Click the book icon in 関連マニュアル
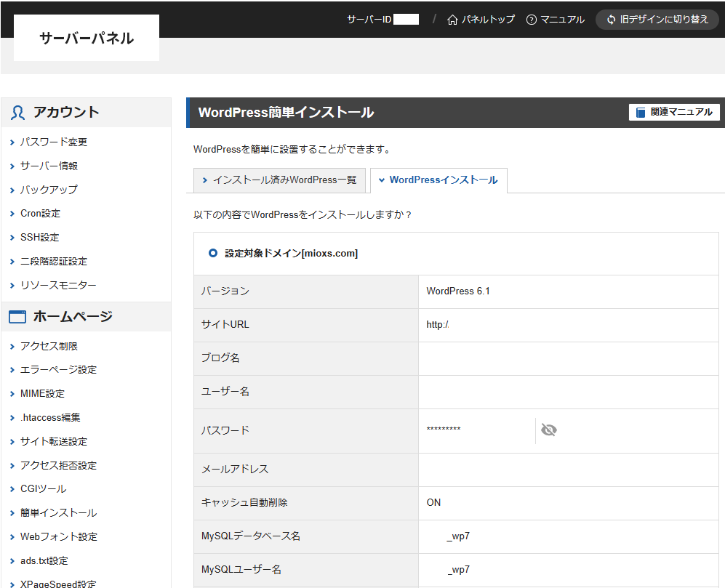 (641, 113)
